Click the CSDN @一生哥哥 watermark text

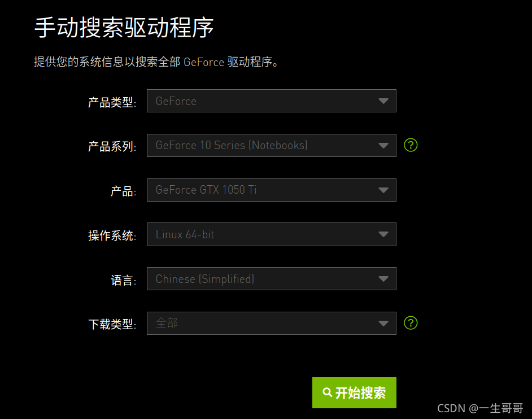pyautogui.click(x=480, y=408)
